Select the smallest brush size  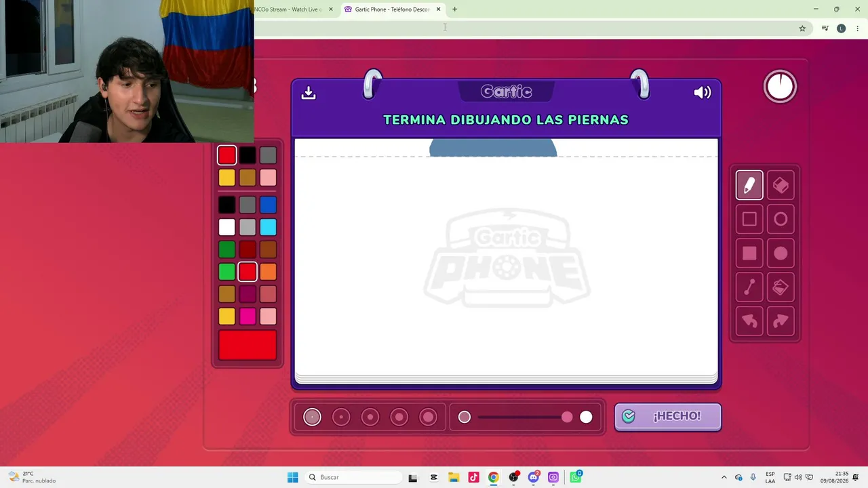click(312, 417)
